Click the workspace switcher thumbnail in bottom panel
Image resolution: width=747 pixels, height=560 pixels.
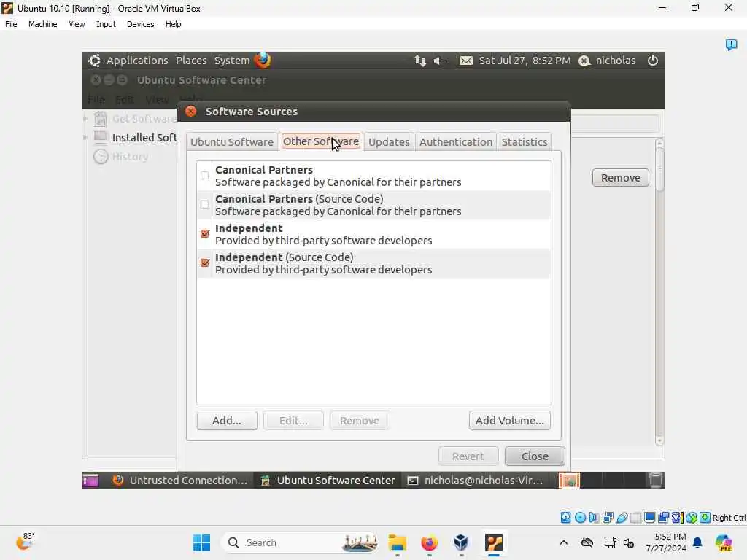(x=569, y=481)
